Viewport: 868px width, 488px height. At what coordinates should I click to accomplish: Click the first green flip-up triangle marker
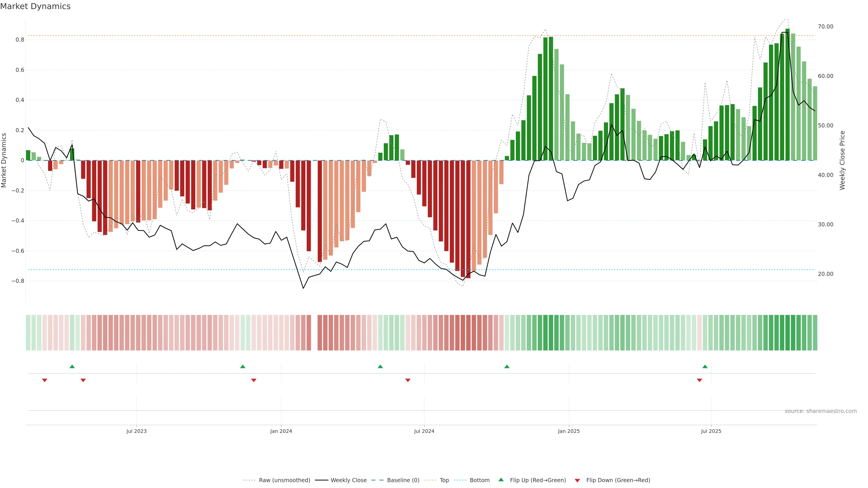click(72, 366)
